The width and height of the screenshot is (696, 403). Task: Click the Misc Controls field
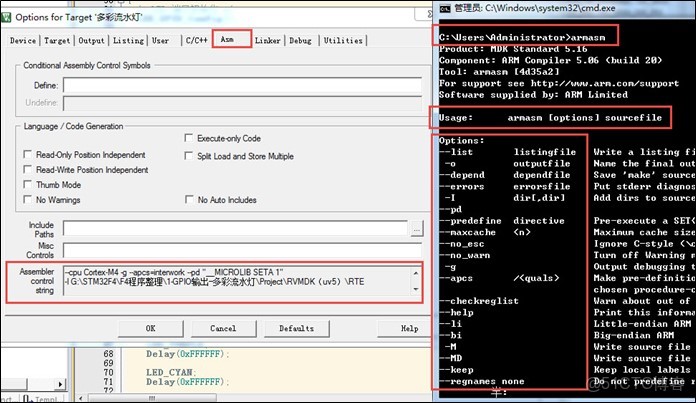coord(242,250)
